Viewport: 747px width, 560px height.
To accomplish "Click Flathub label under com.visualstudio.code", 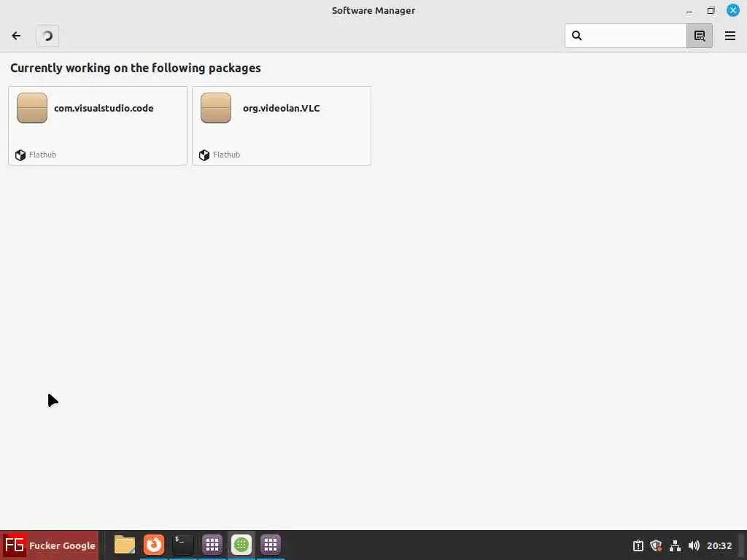I will point(42,155).
